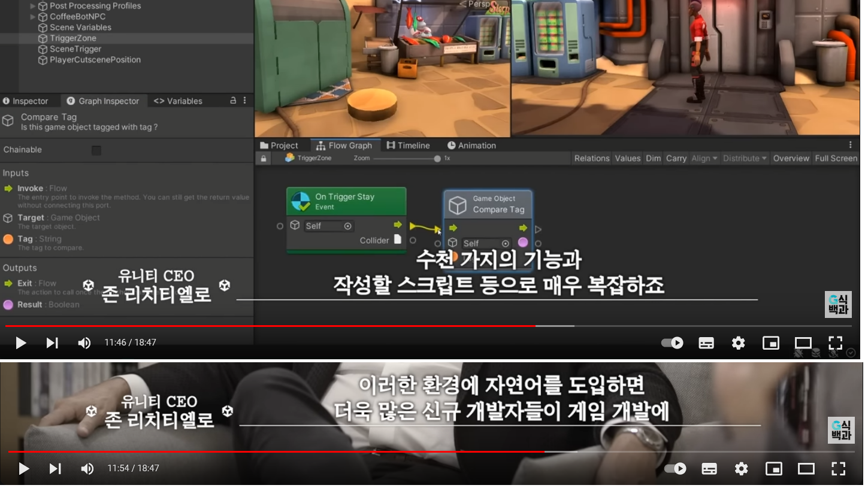
Task: Toggle Values display in the graph toolbar
Action: [627, 158]
